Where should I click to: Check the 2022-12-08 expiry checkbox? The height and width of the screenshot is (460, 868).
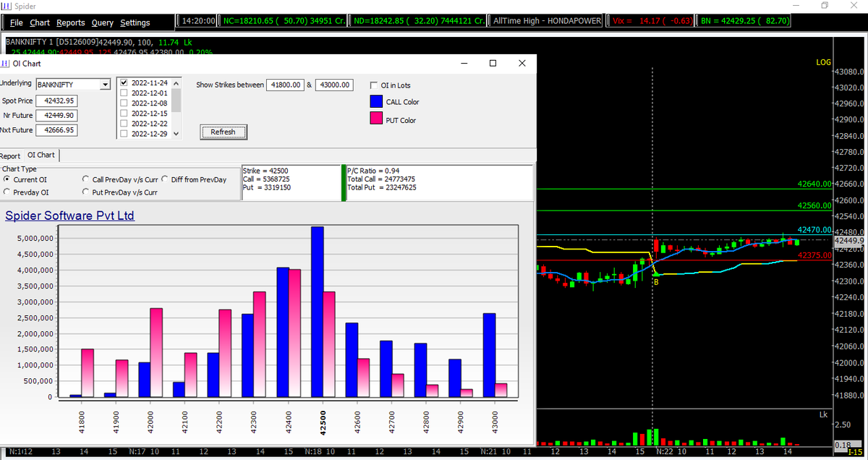click(124, 103)
